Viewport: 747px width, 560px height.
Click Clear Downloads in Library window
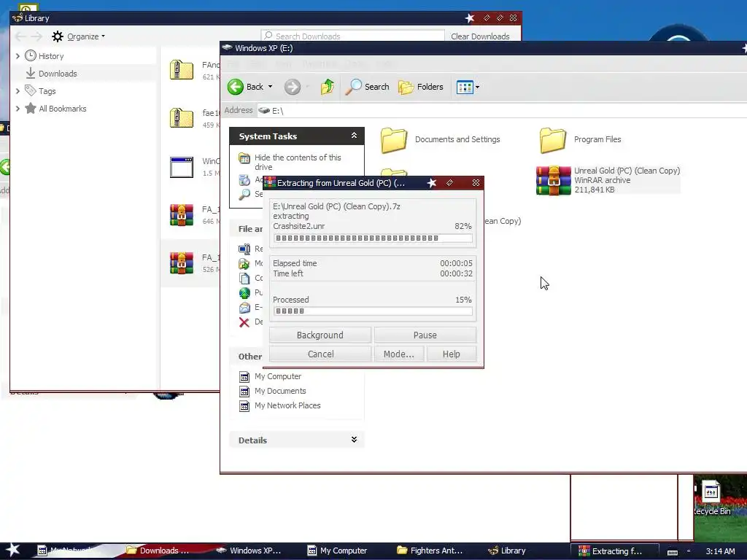coord(480,36)
